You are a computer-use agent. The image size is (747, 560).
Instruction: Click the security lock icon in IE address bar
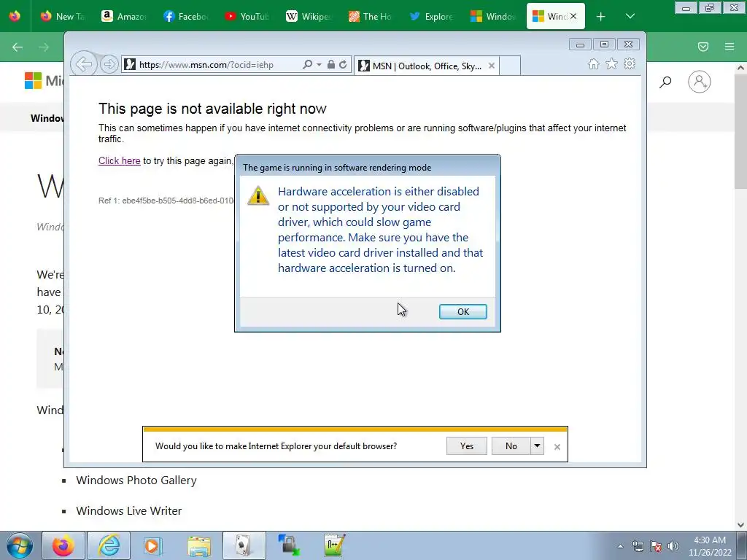pyautogui.click(x=330, y=64)
